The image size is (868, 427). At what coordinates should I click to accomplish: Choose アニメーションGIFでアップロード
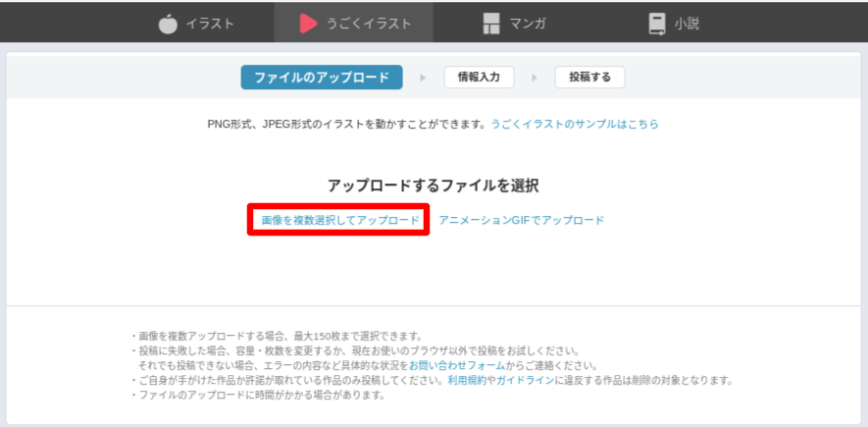tap(522, 220)
